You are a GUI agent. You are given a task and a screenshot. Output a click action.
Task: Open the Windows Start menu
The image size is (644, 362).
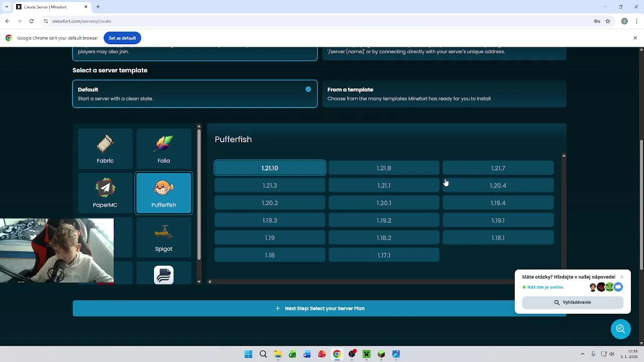tap(248, 354)
